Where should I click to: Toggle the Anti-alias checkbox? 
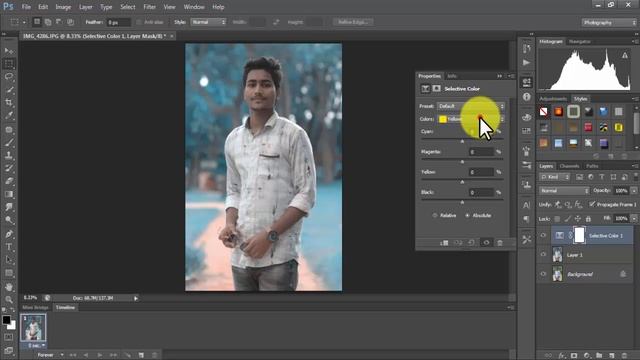pos(139,22)
